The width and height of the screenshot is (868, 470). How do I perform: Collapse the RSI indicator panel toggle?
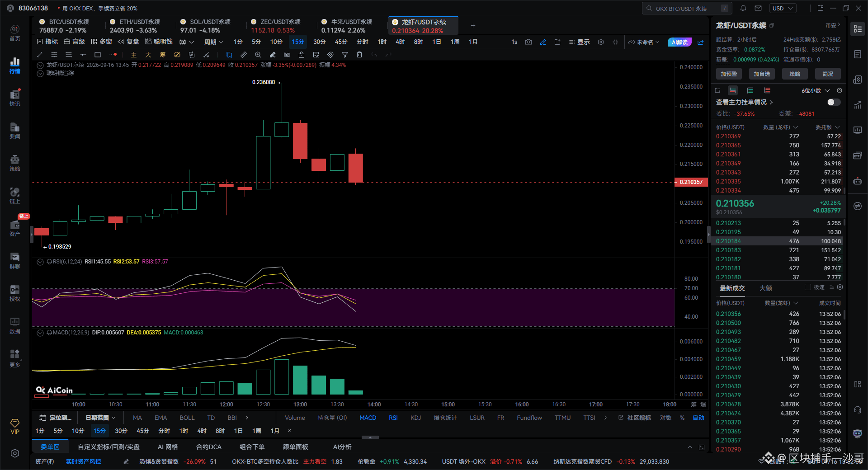(x=40, y=262)
